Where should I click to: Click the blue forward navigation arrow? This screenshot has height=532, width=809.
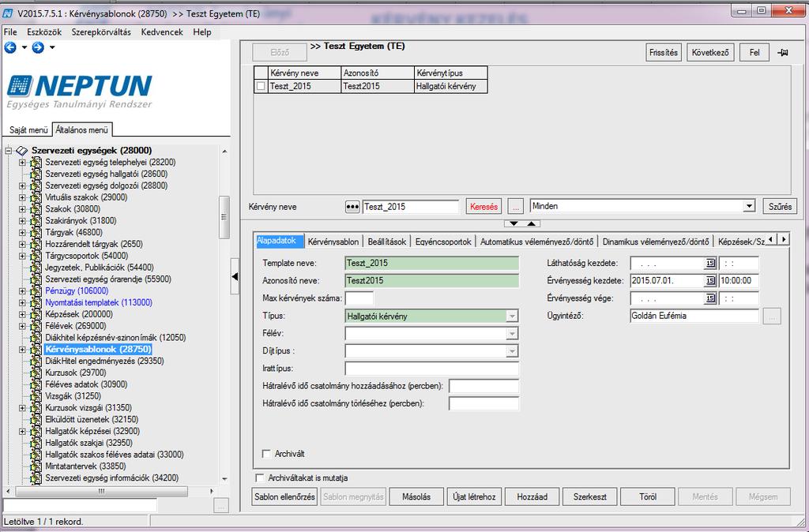38,47
